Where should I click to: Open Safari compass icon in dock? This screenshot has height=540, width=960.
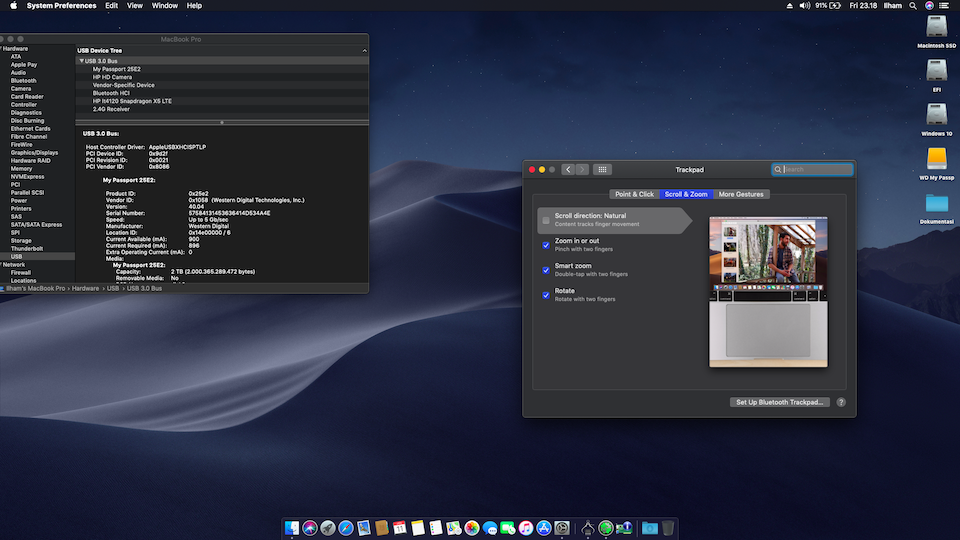click(x=346, y=528)
